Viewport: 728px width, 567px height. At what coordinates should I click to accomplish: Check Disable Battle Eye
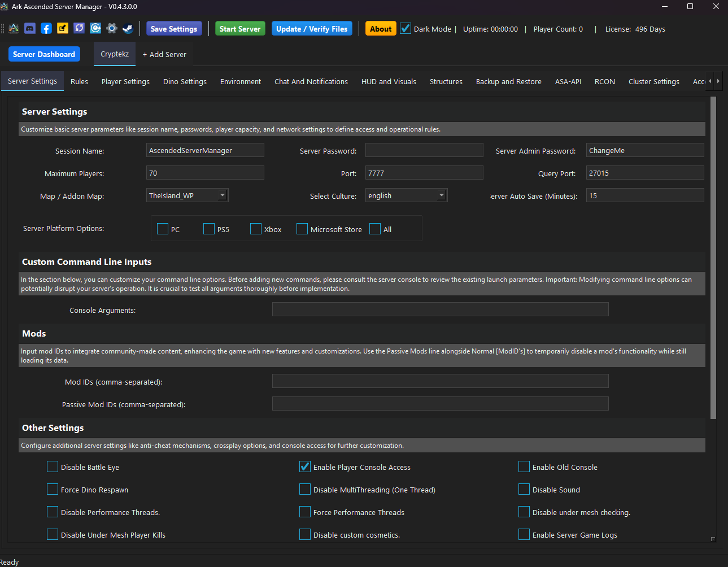coord(53,466)
